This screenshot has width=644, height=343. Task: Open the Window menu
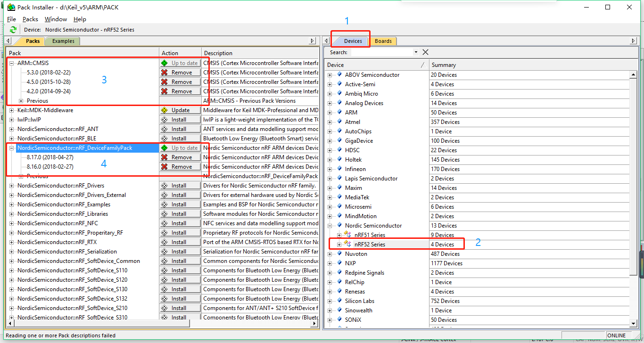[x=56, y=19]
